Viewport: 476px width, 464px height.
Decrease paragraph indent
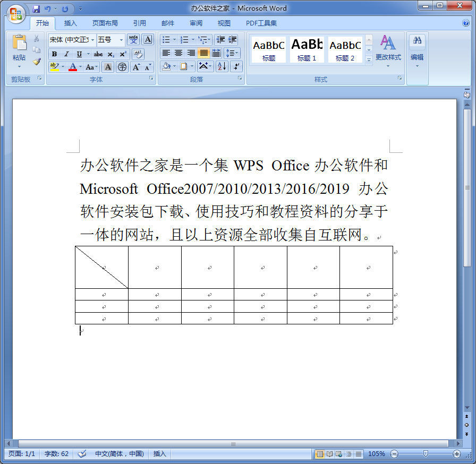[x=220, y=39]
